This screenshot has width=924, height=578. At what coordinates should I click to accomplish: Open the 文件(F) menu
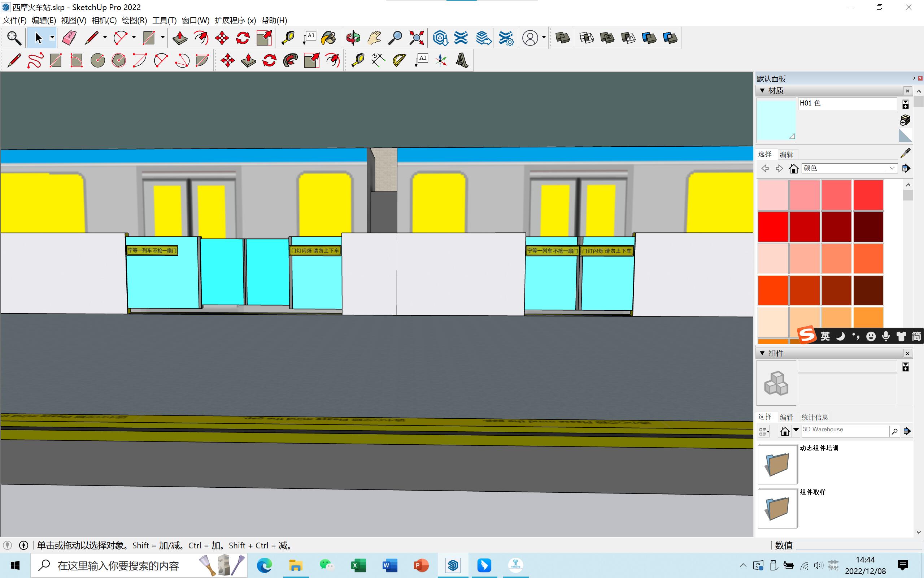pyautogui.click(x=14, y=20)
